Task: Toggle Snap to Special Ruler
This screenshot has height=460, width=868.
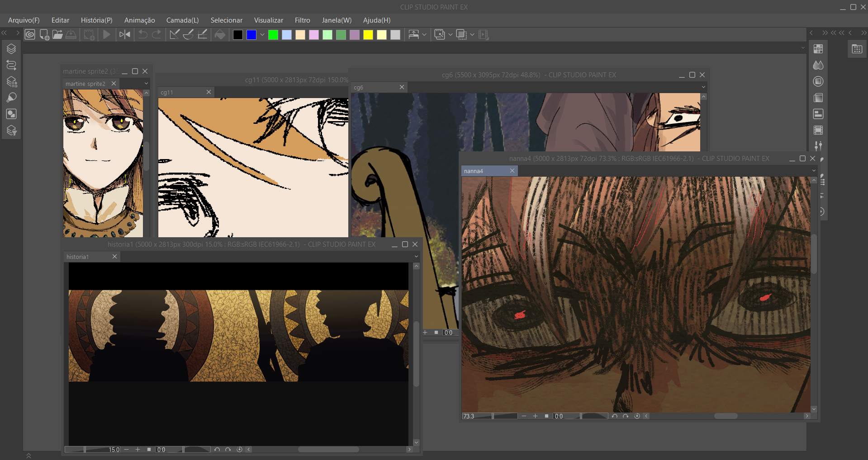Action: 189,35
